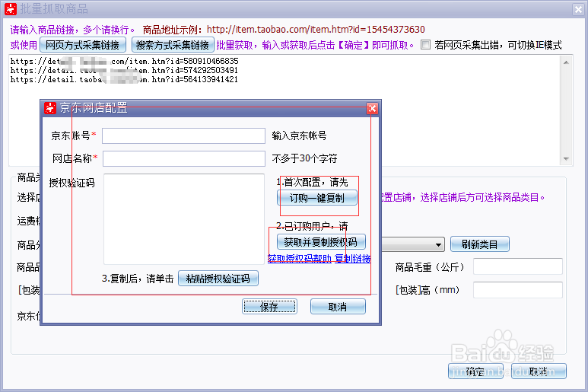
Task: Click the 复制链接 link
Action: 353,259
